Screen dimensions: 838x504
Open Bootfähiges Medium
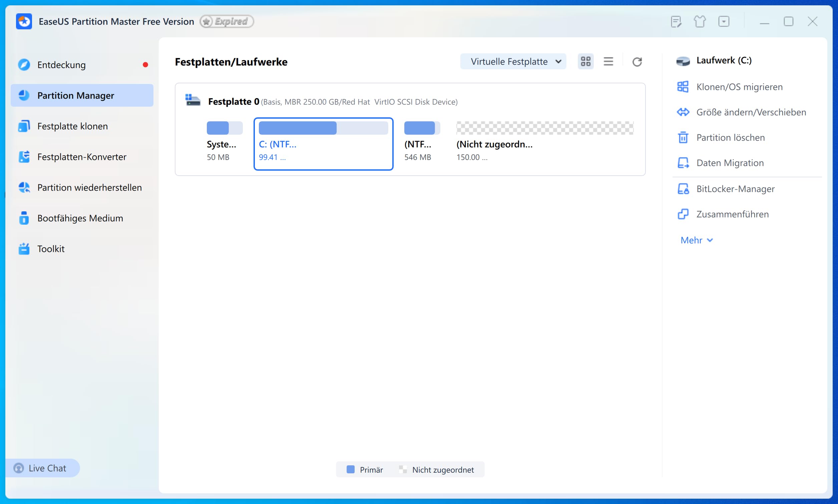coord(82,218)
